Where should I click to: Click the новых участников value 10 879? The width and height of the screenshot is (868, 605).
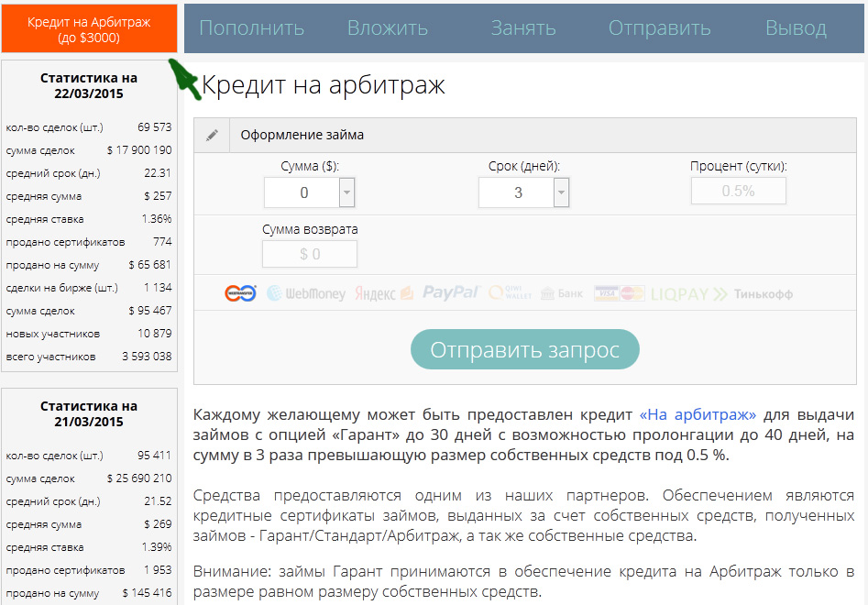click(155, 334)
